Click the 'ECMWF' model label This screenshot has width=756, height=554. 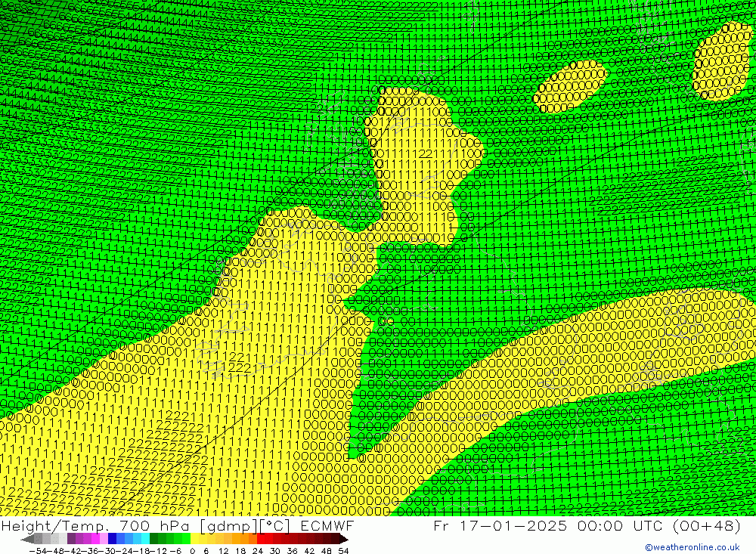click(327, 525)
